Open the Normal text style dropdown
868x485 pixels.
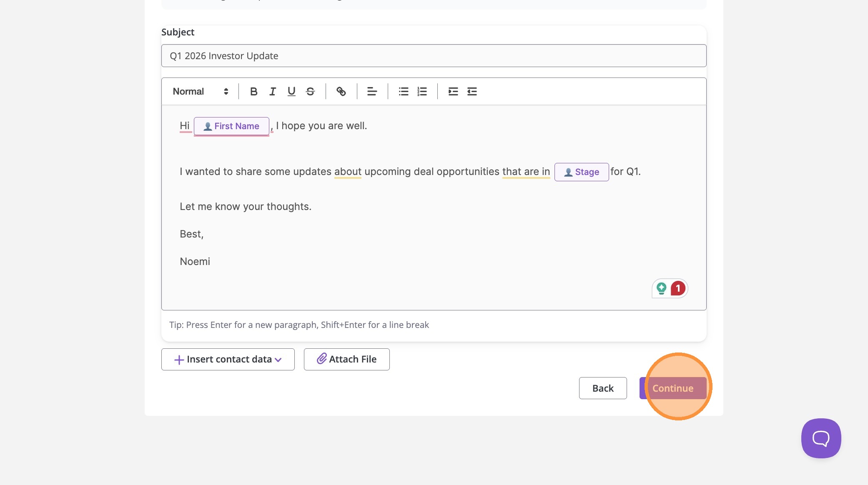tap(201, 91)
